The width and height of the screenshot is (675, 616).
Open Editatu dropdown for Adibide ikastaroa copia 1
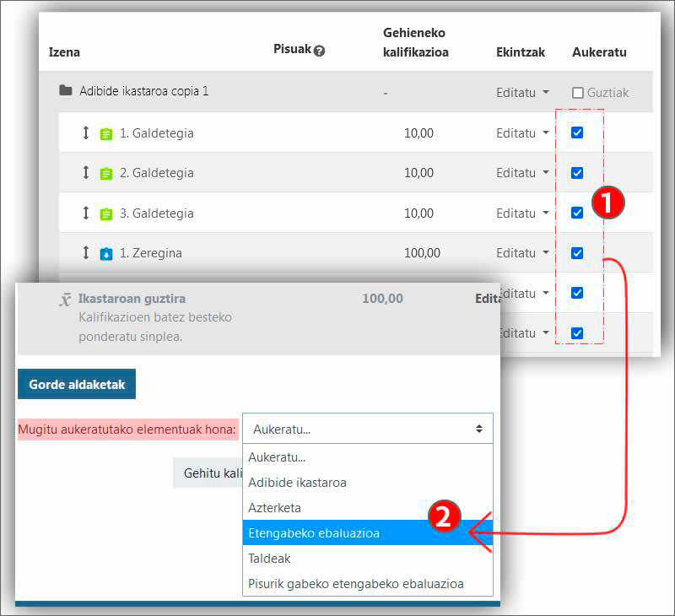click(x=522, y=92)
